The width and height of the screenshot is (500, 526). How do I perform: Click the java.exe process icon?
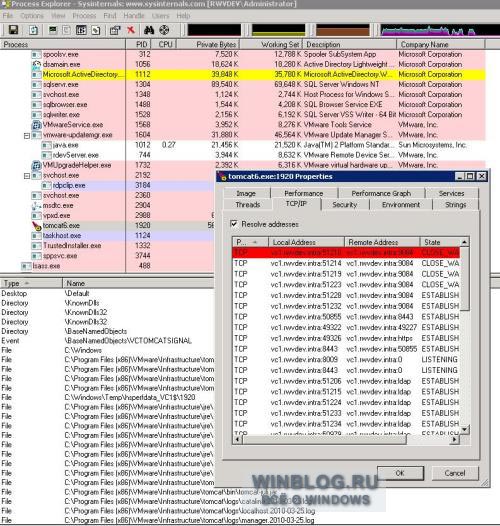(46, 145)
